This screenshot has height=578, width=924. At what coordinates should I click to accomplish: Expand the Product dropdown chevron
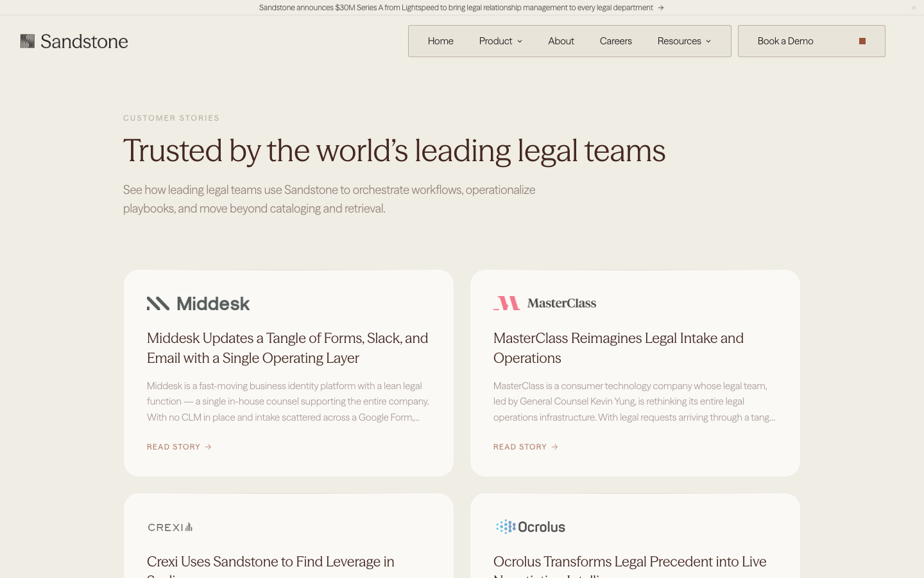pos(520,41)
